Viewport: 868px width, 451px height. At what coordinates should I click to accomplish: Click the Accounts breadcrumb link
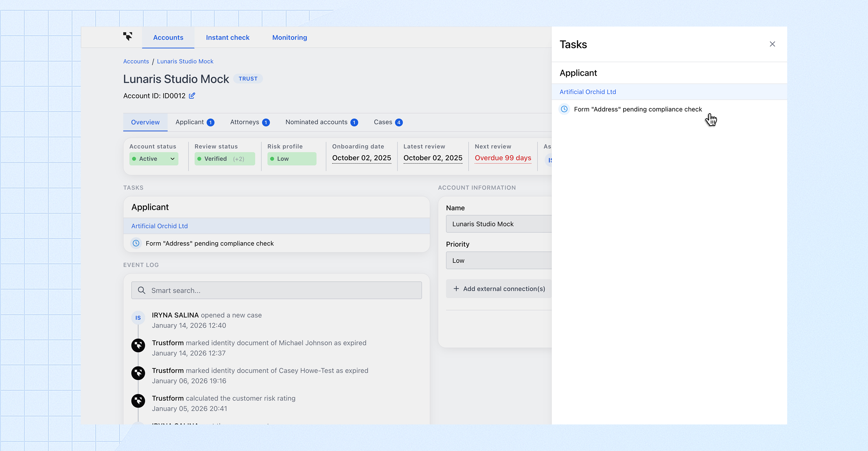coord(136,61)
